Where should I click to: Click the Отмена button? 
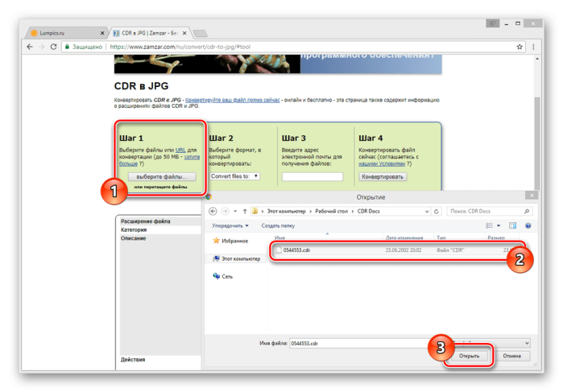pyautogui.click(x=511, y=356)
